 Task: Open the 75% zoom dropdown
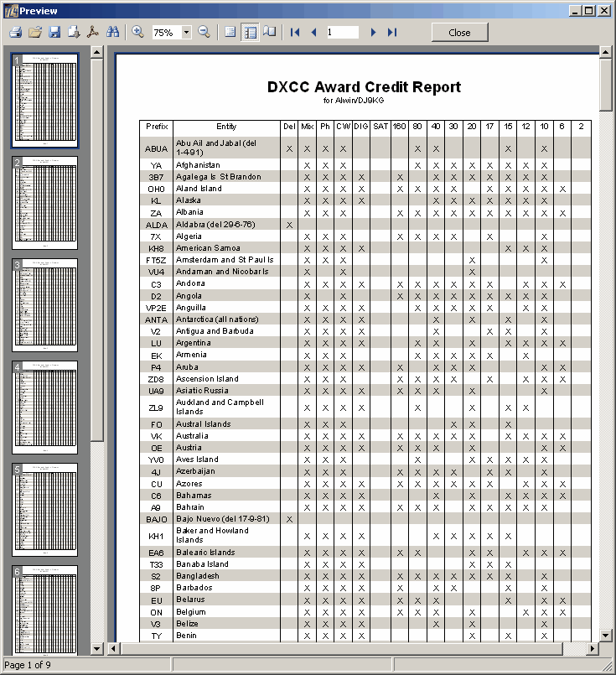coord(186,33)
